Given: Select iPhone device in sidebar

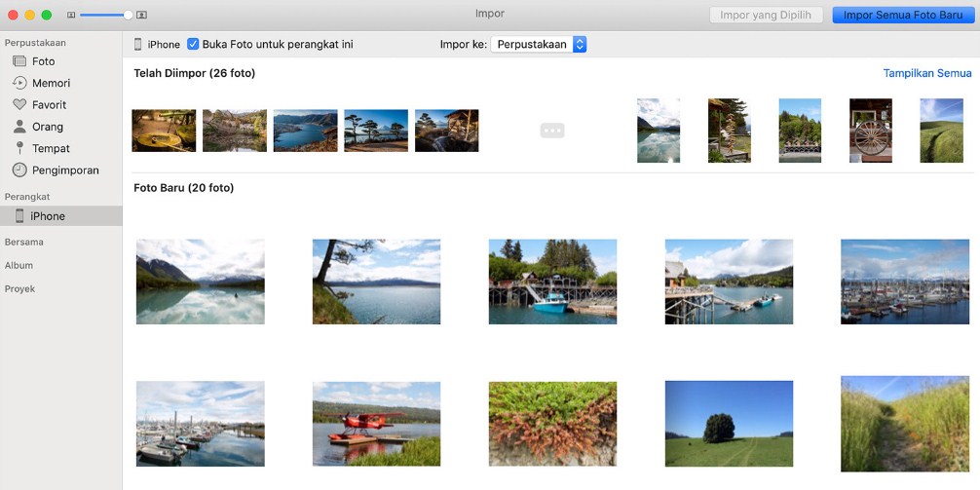Looking at the screenshot, I should (47, 216).
